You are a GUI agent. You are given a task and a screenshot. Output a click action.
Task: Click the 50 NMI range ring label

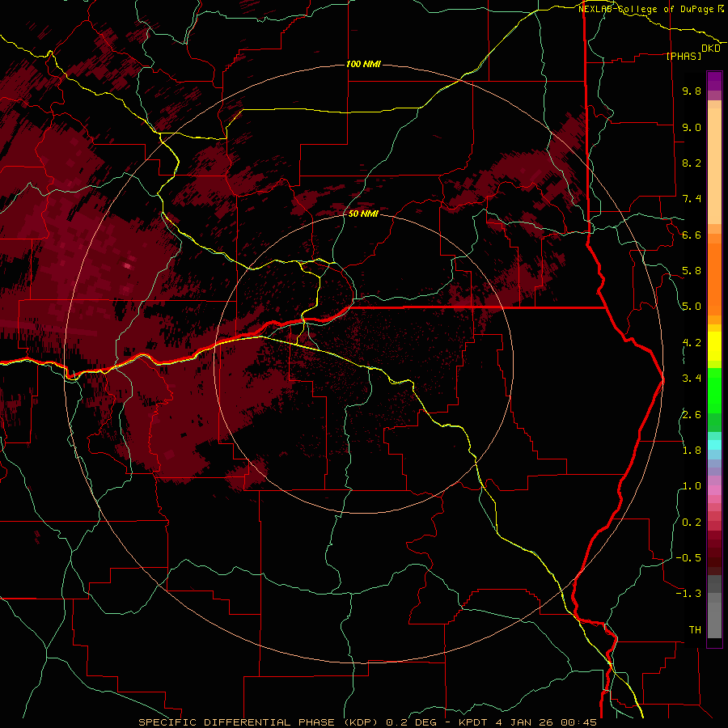tap(363, 214)
